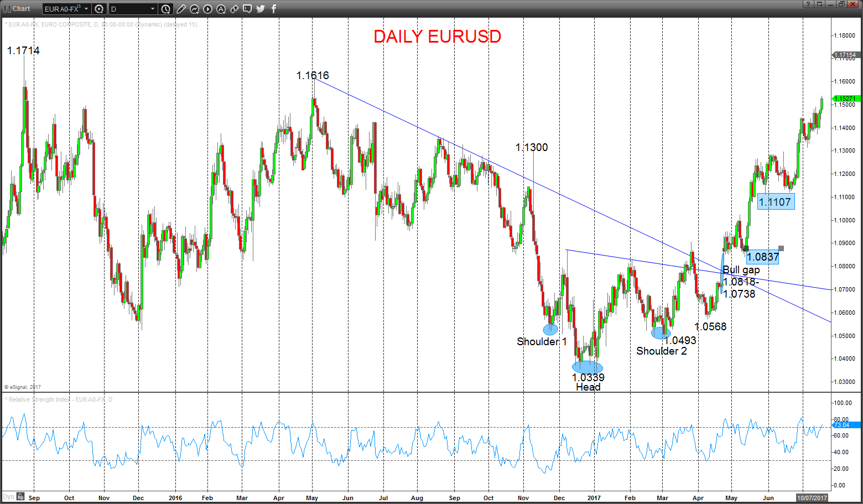Viewport: 863px width, 504px height.
Task: Click the eSignal copyright text
Action: tap(23, 387)
